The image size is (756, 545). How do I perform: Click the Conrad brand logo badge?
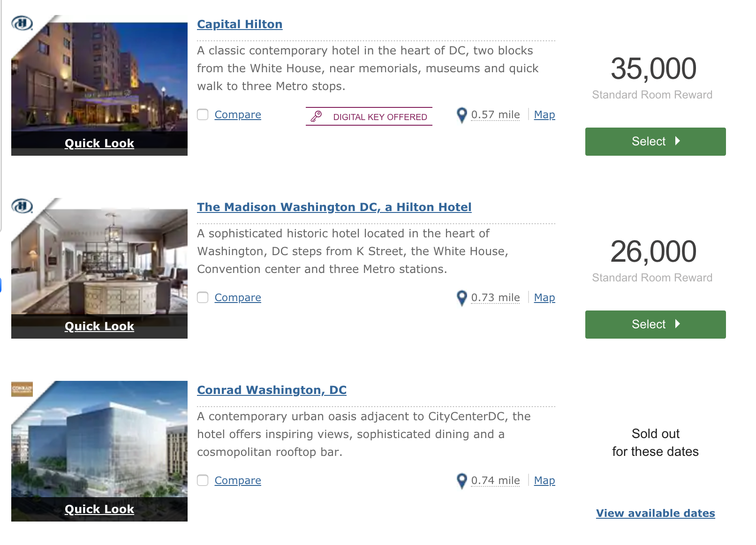tap(22, 388)
